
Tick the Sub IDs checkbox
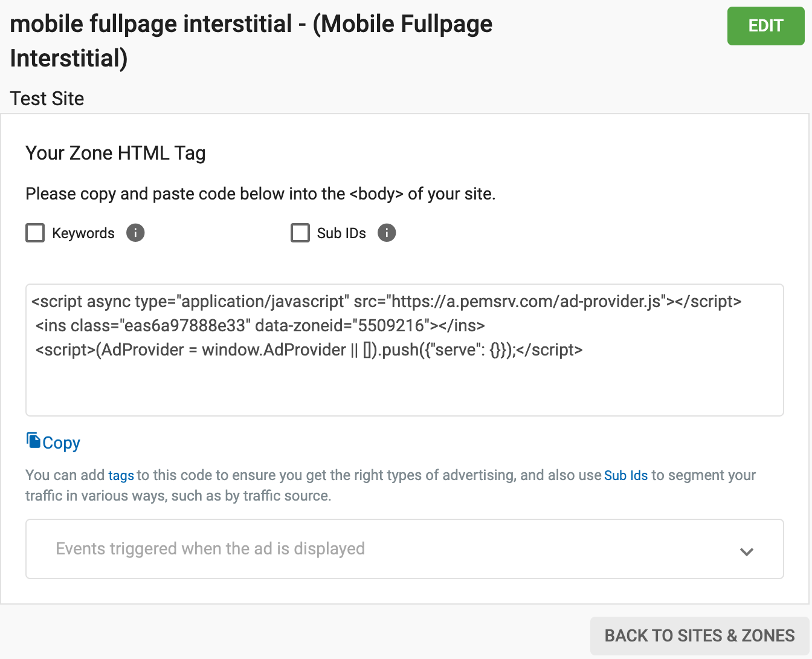coord(300,233)
